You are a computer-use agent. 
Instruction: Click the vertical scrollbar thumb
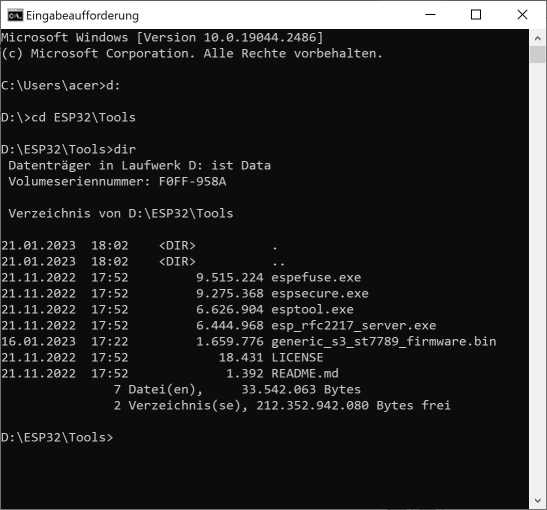[x=538, y=55]
